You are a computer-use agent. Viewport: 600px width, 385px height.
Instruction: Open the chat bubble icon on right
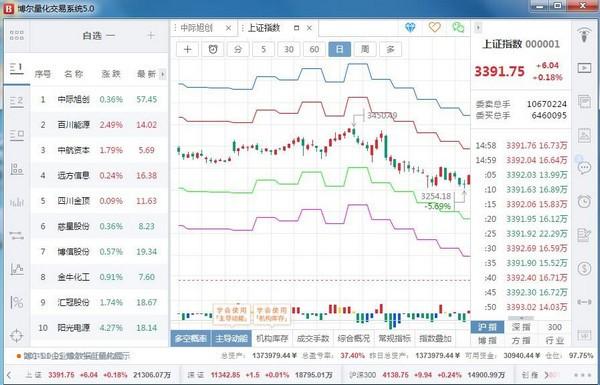(x=584, y=167)
